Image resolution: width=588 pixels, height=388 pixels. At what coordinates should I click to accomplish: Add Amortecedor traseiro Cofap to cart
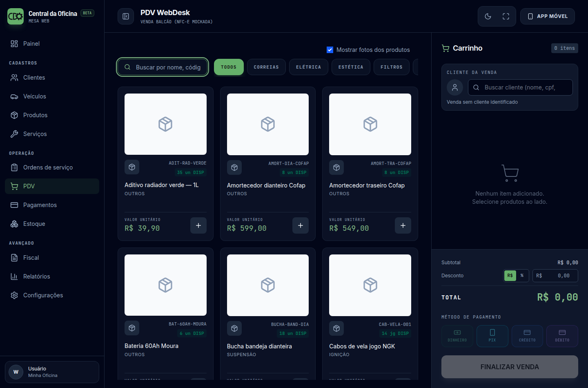tap(403, 225)
